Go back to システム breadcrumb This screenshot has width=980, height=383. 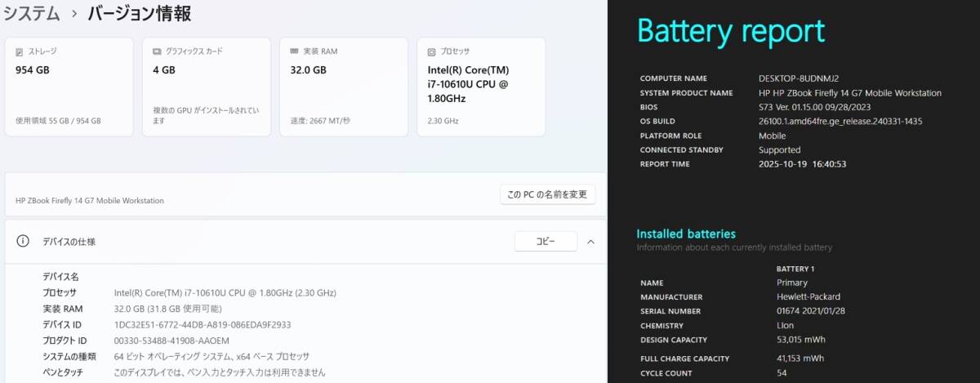pos(32,13)
